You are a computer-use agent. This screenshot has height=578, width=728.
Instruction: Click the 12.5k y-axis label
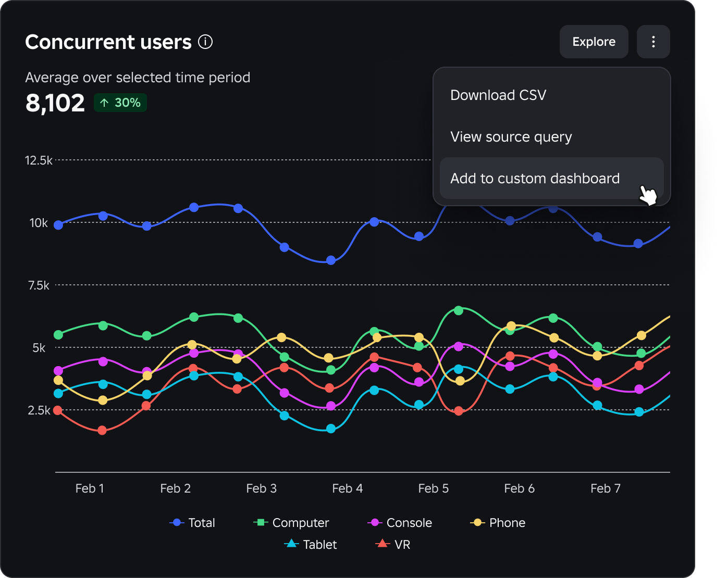pos(39,160)
